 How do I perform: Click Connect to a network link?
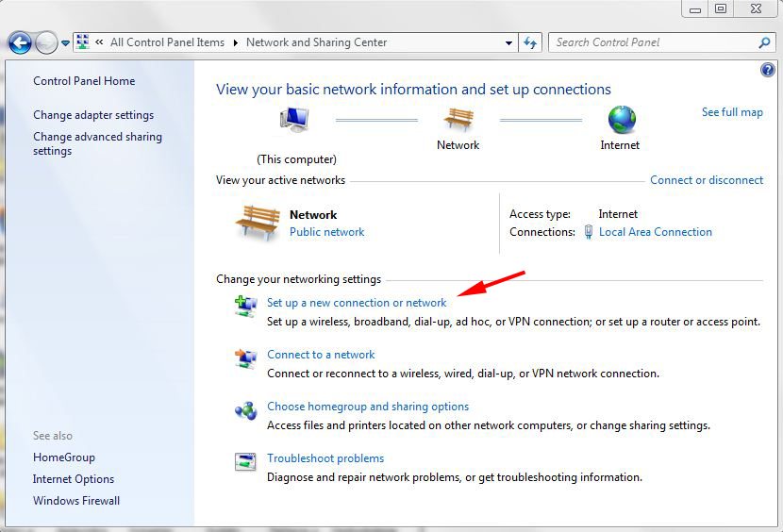[x=321, y=355]
